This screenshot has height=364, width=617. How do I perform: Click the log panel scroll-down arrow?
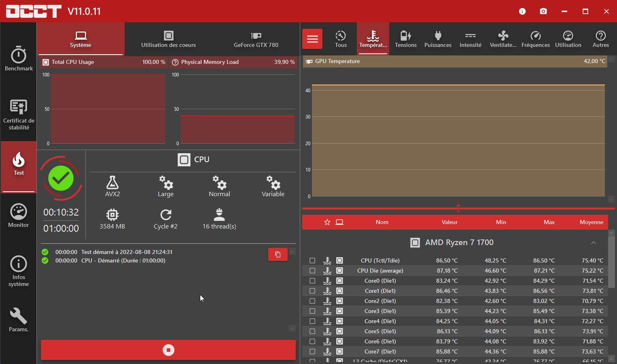click(292, 328)
